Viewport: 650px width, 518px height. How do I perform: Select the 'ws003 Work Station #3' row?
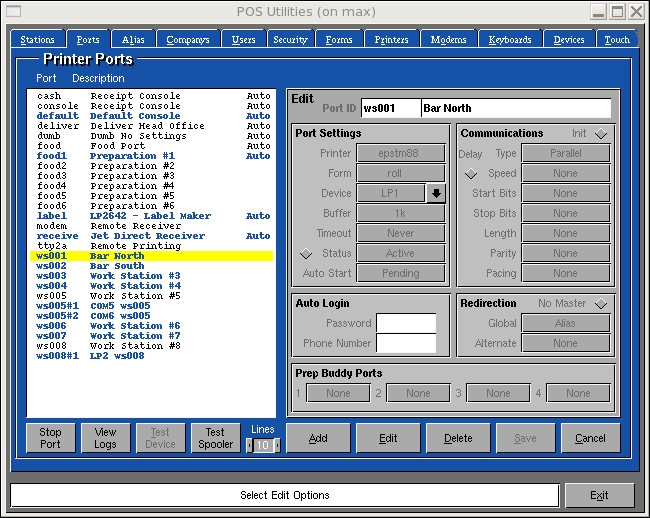coord(152,276)
